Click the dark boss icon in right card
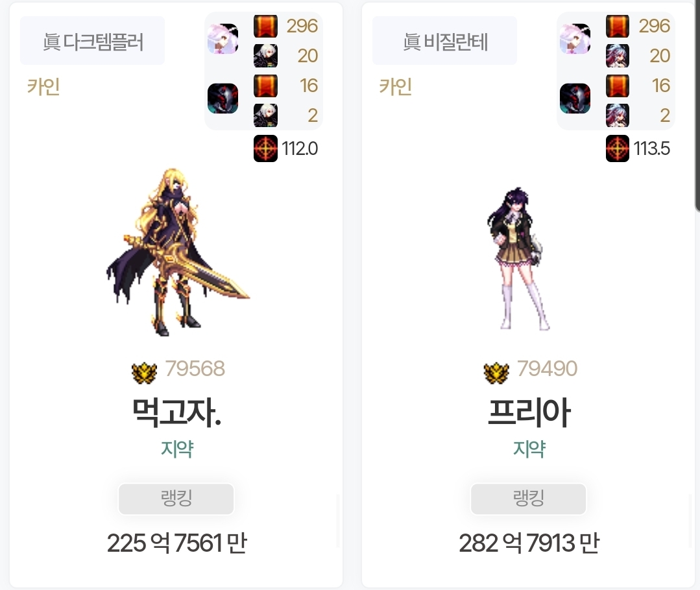The image size is (700, 590). tap(575, 98)
